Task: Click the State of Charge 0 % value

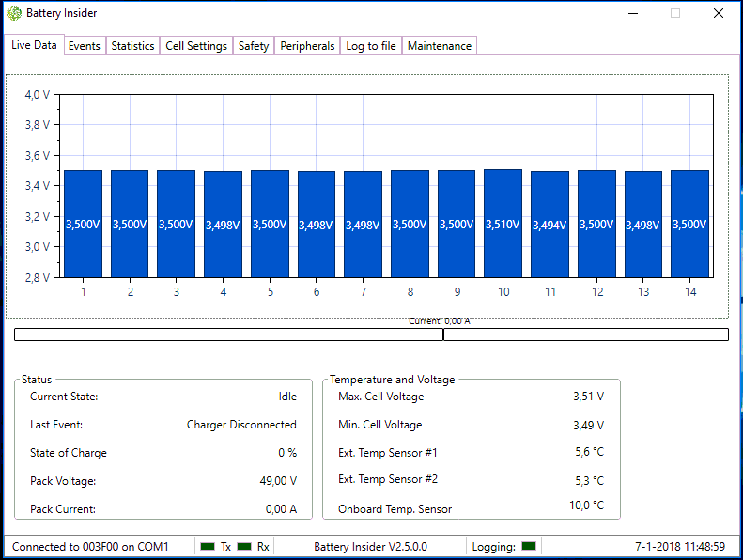Action: (287, 453)
